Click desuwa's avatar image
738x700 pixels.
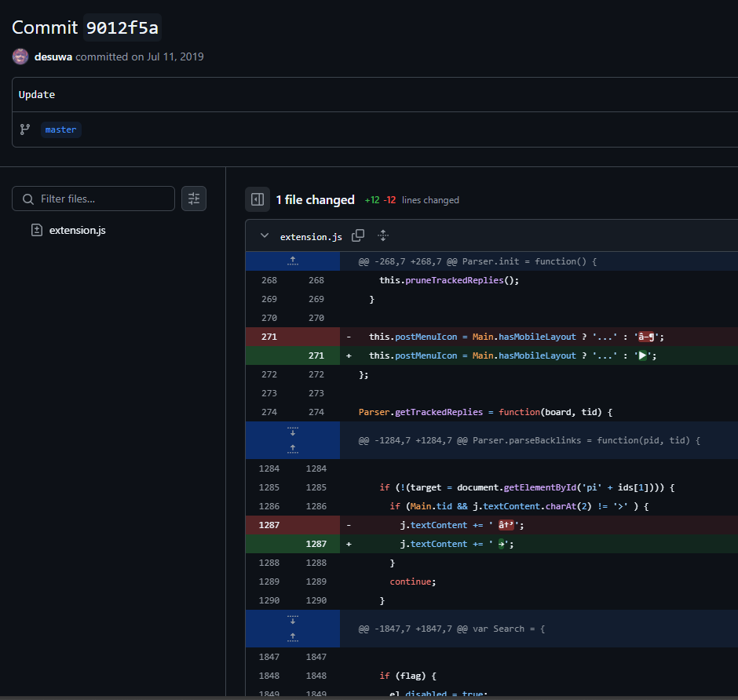(x=20, y=57)
